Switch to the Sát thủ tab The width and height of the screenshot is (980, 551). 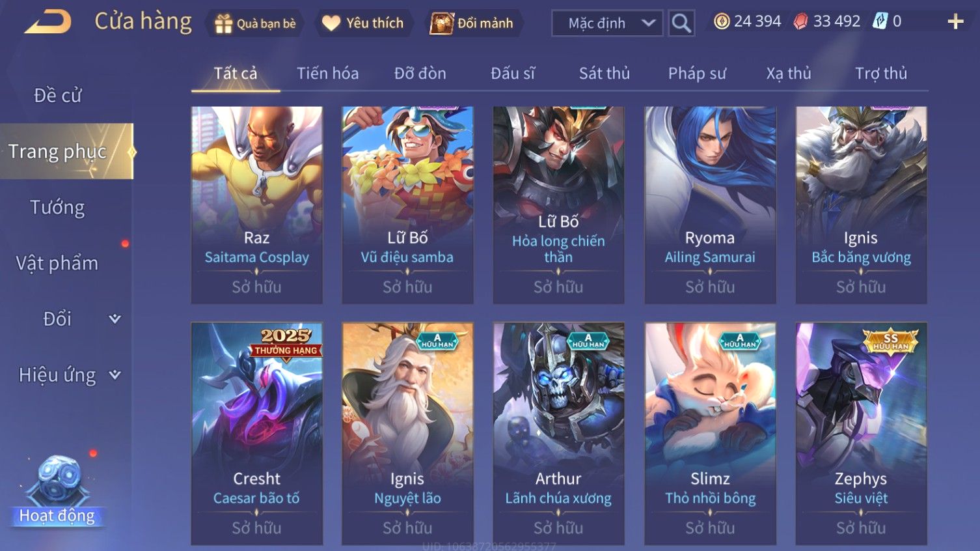[x=605, y=73]
